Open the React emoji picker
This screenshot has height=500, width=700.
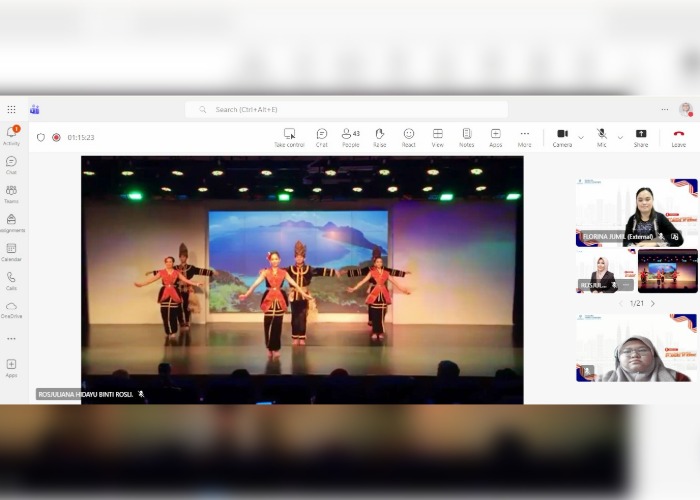pos(409,137)
